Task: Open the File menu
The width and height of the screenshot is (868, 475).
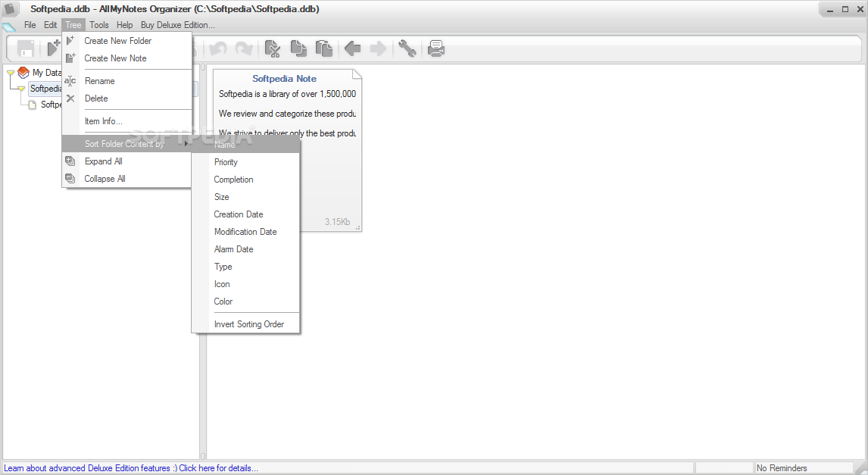Action: (30, 25)
